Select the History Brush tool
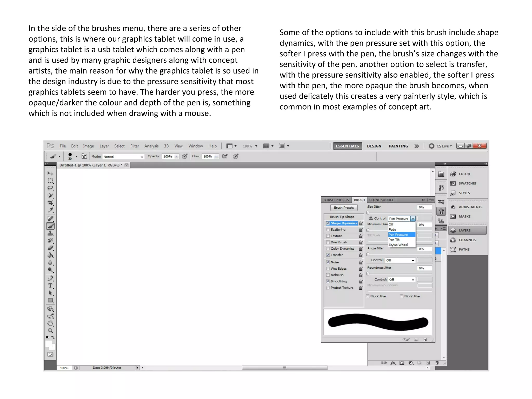 pos(50,241)
